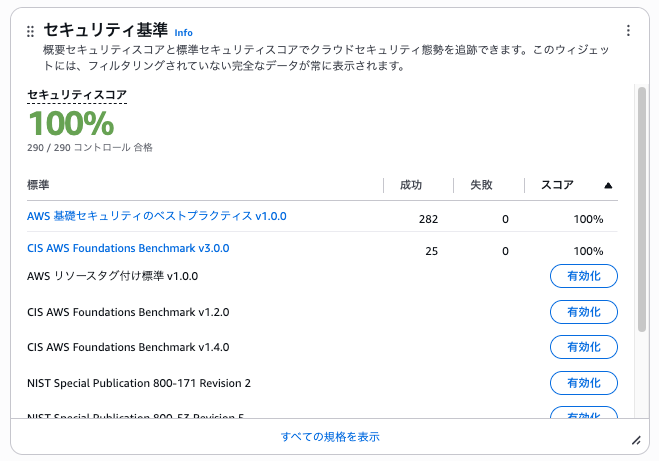Image resolution: width=659 pixels, height=461 pixels.
Task: Click the 290 / 290 コントロール 合格 text
Action: click(90, 148)
